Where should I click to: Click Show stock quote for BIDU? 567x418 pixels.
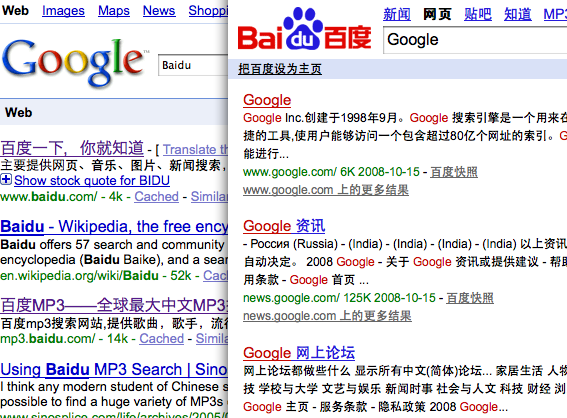[x=92, y=180]
